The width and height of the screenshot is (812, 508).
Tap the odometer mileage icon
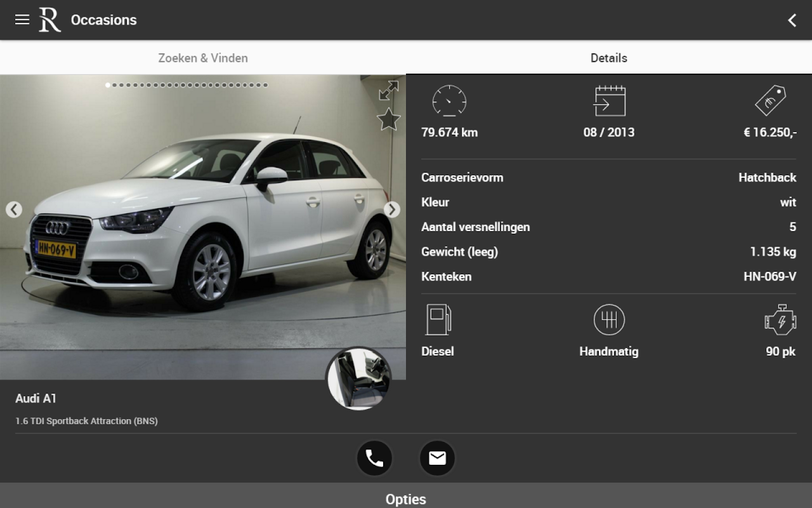click(x=449, y=100)
